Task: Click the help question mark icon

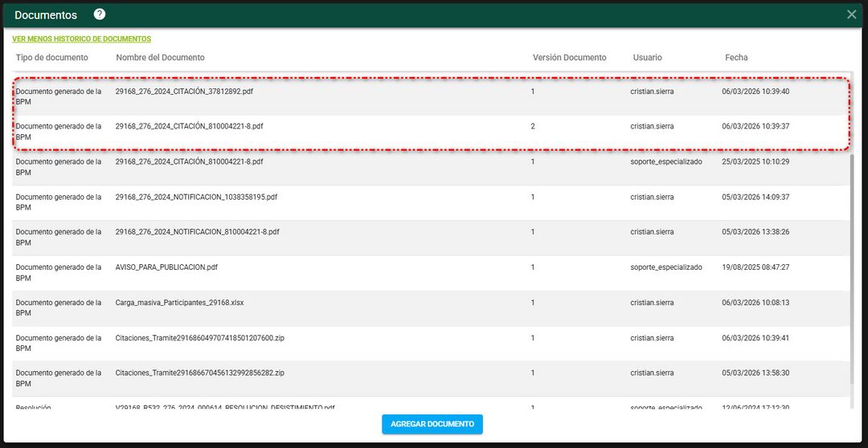Action: click(x=100, y=14)
